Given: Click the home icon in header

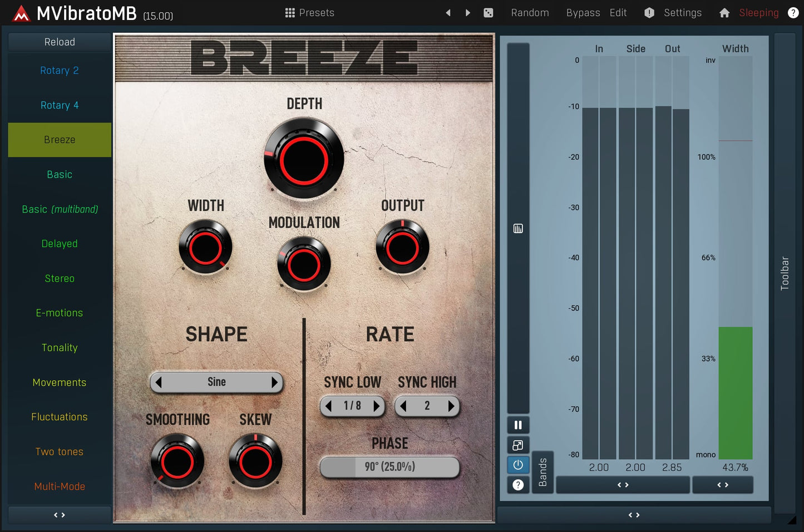Looking at the screenshot, I should pos(724,13).
